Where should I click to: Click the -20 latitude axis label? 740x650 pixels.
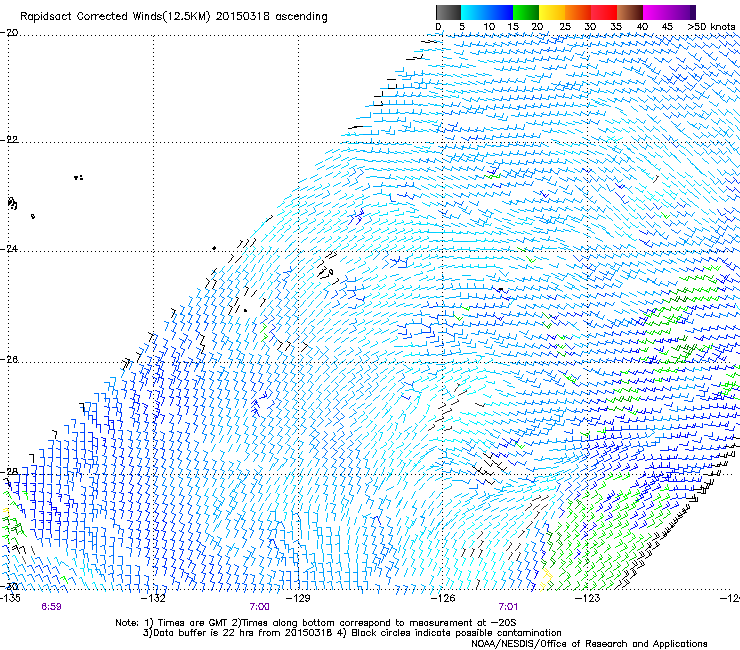[9, 33]
